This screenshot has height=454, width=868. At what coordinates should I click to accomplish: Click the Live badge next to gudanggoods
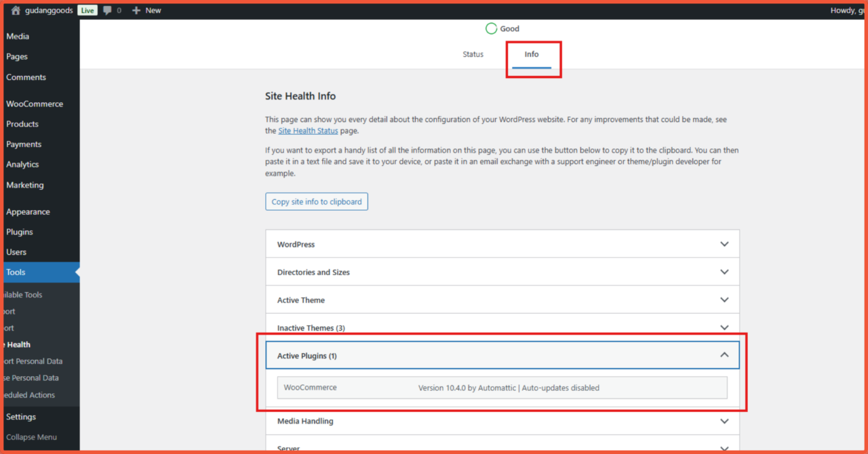[87, 9]
